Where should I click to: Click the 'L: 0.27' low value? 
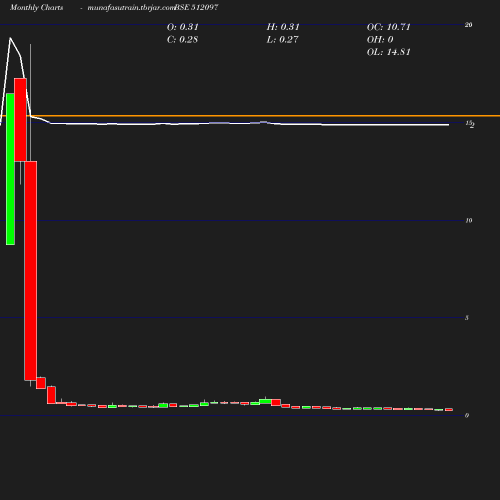coord(282,40)
